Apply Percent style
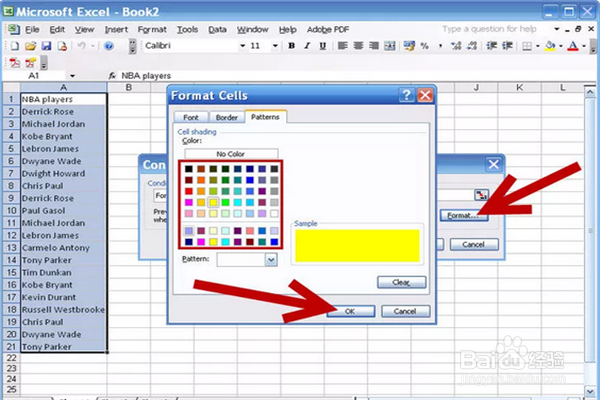 (x=424, y=46)
